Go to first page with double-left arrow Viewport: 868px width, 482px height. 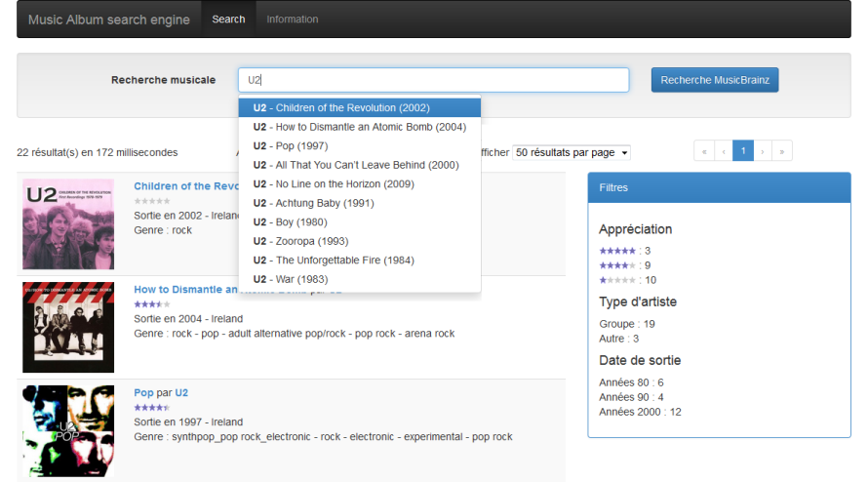(x=704, y=150)
